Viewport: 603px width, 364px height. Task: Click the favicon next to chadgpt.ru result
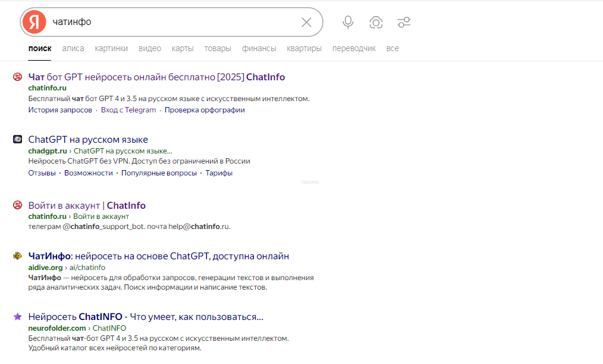pos(18,140)
